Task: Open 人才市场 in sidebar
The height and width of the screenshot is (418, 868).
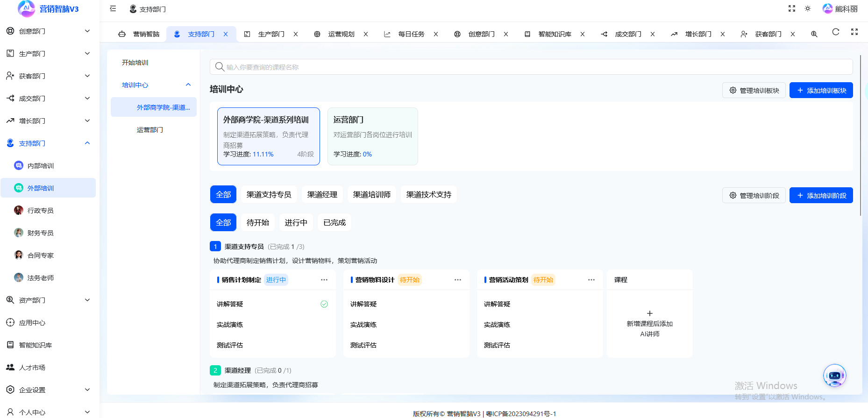Action: (x=49, y=368)
